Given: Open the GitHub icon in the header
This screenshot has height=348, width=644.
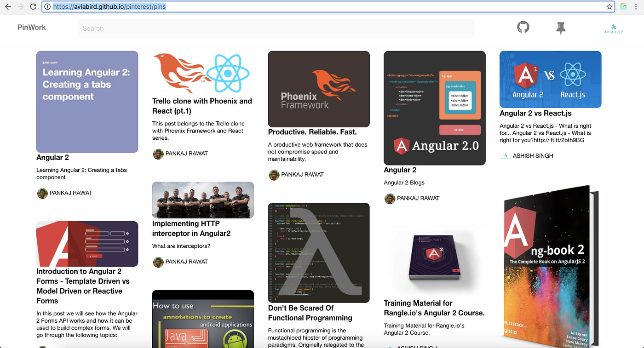Looking at the screenshot, I should tap(523, 27).
